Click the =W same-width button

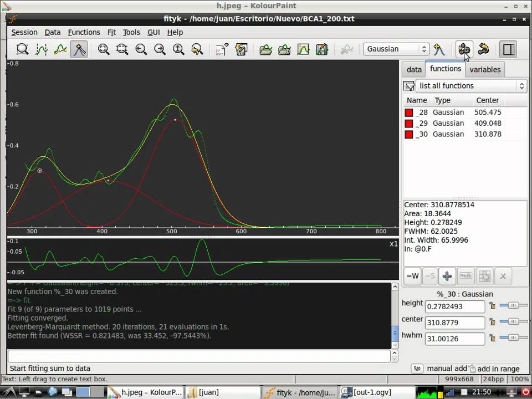[412, 276]
